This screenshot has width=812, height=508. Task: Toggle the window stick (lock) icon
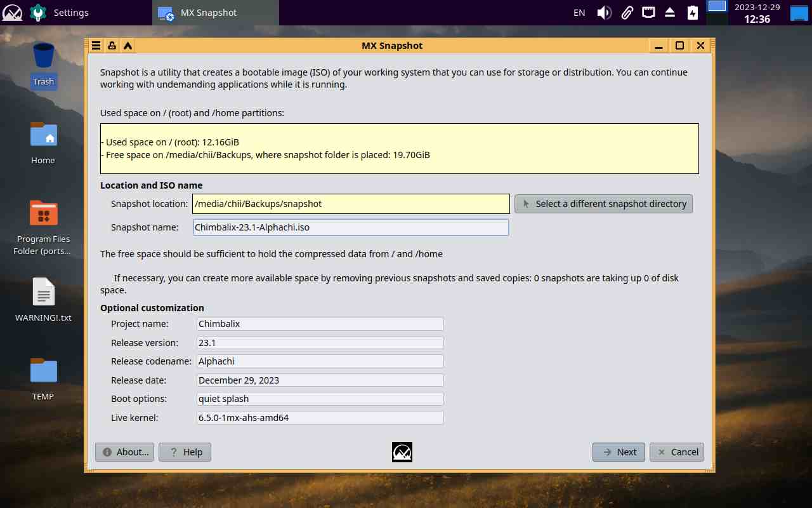pyautogui.click(x=112, y=46)
